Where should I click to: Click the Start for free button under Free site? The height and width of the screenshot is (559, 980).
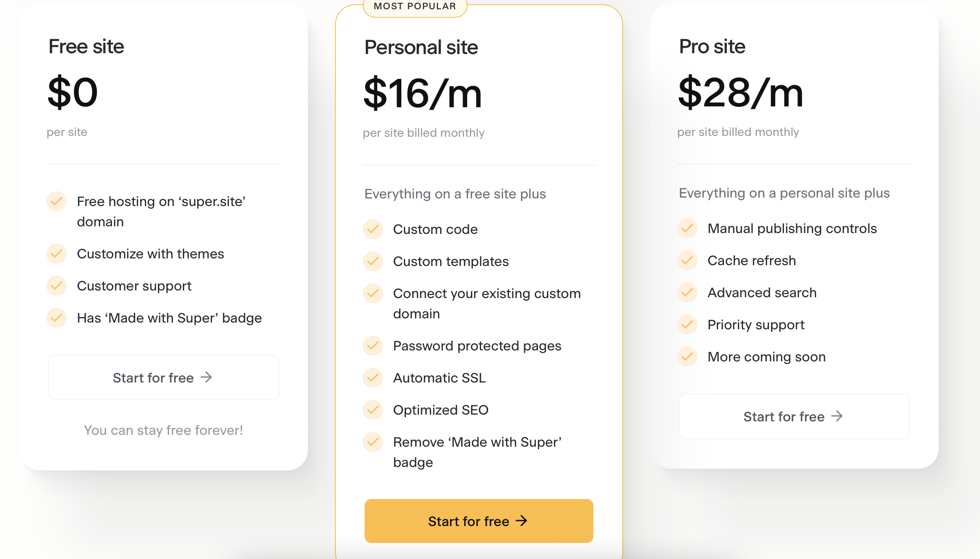point(163,377)
